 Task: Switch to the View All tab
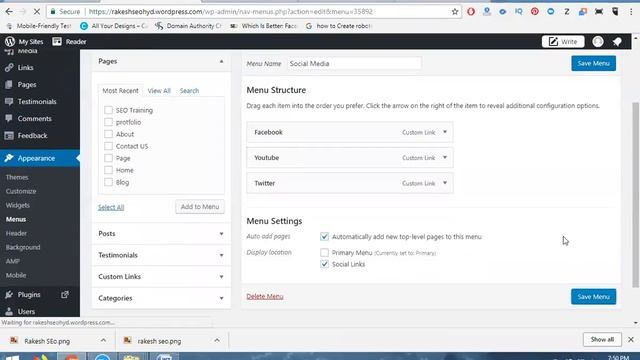159,91
